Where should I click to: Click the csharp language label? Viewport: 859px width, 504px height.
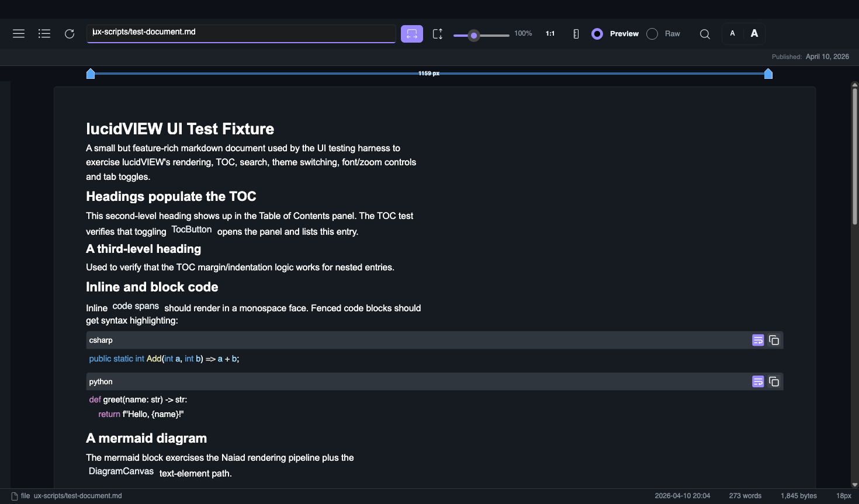(x=101, y=340)
